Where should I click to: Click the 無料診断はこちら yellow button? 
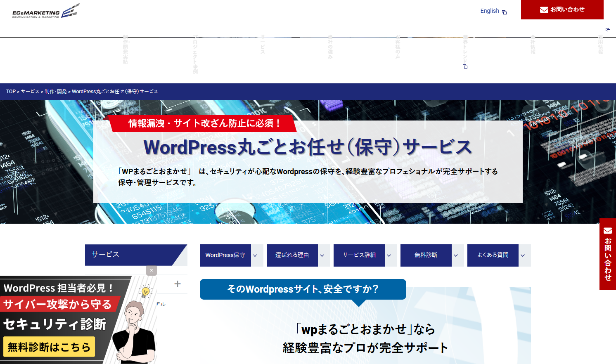click(x=48, y=347)
